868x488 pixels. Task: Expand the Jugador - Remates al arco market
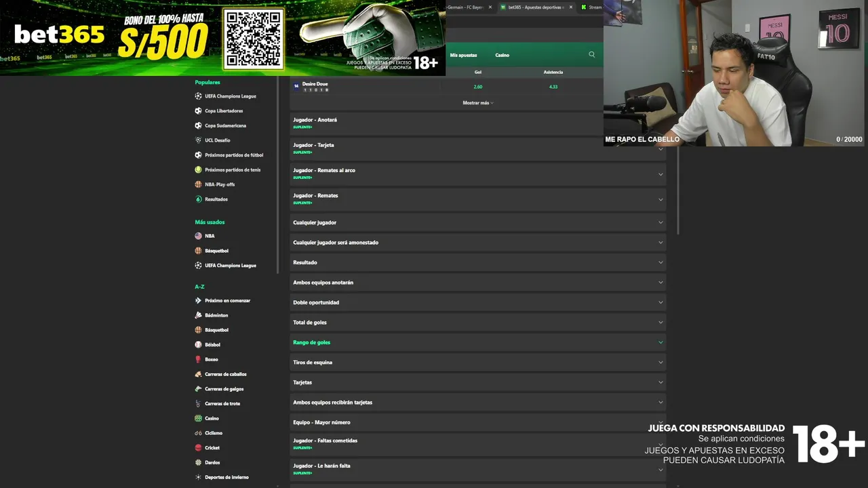(478, 174)
